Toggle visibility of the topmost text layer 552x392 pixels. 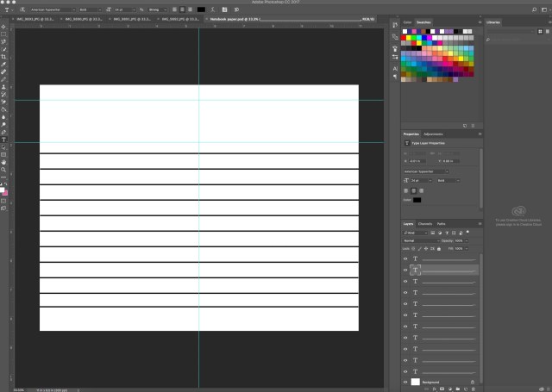405,258
